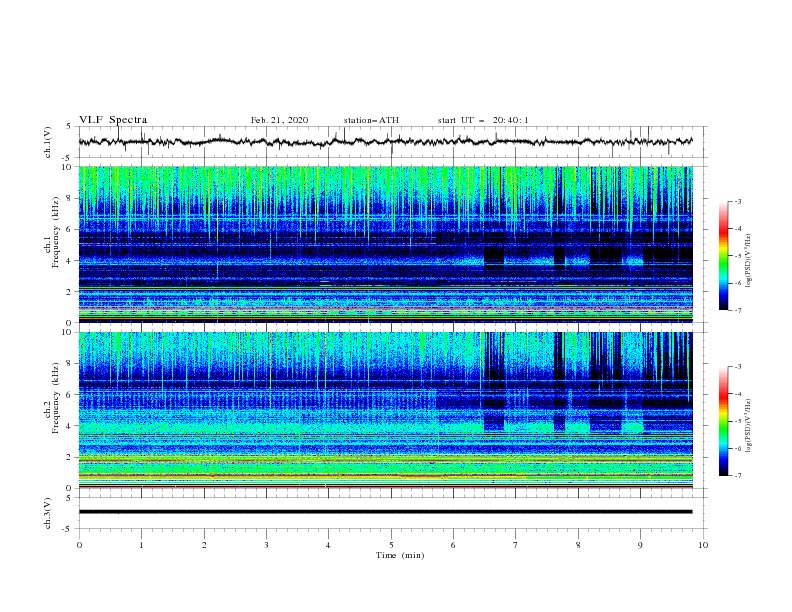Click the "station=ATH" label
Image resolution: width=792 pixels, height=612 pixels.
point(371,120)
